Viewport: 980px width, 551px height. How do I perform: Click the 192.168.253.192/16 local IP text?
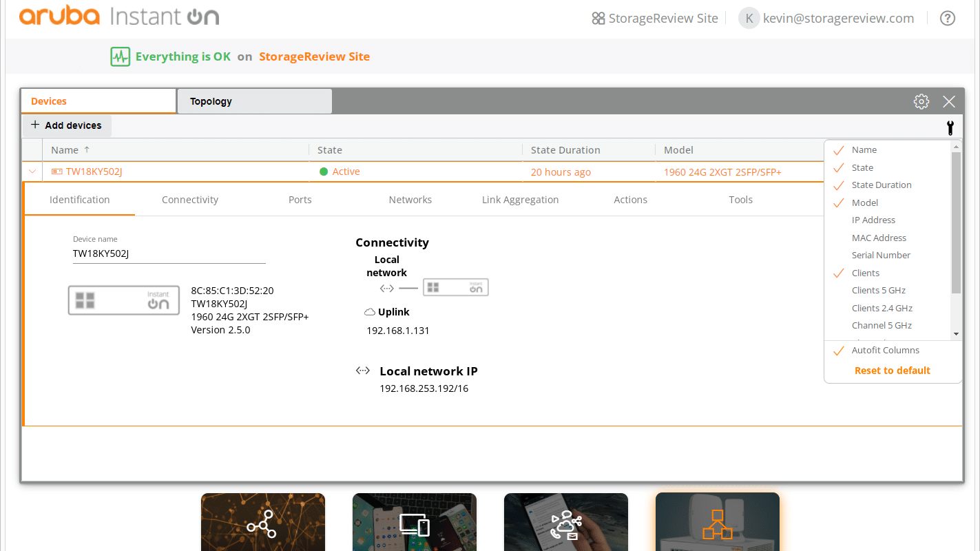pyautogui.click(x=424, y=388)
